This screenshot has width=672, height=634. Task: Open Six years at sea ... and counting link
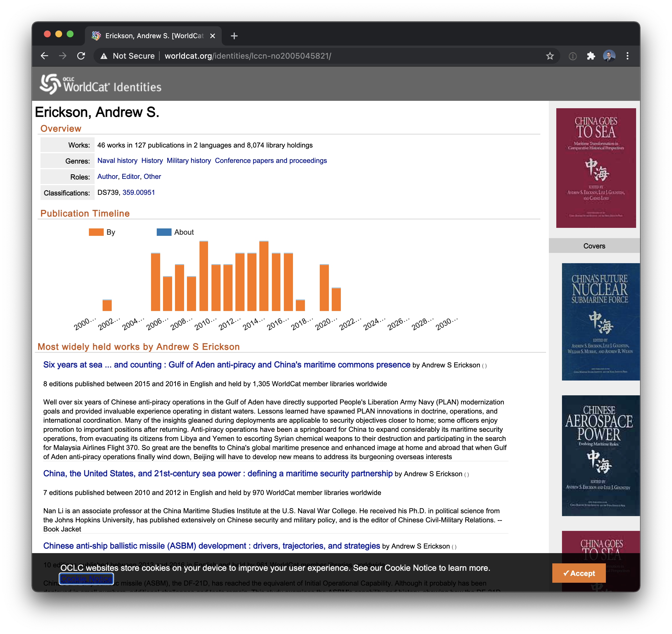[227, 365]
